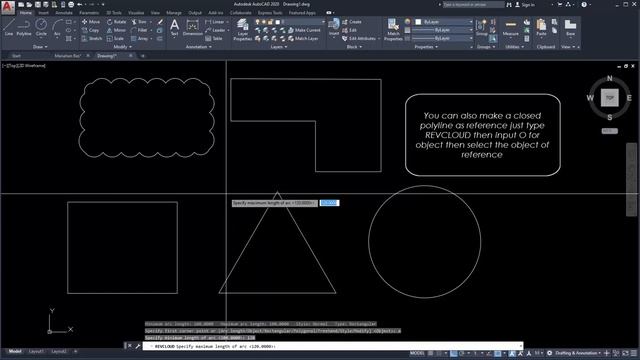Toggle Polar tracking in status bar
The image size is (640, 360).
coord(462,353)
